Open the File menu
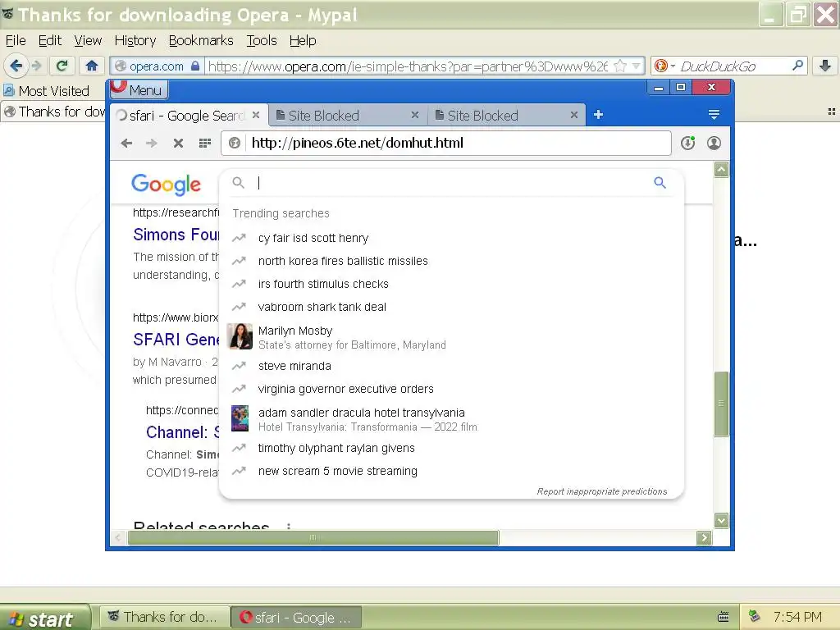This screenshot has height=630, width=840. click(16, 41)
